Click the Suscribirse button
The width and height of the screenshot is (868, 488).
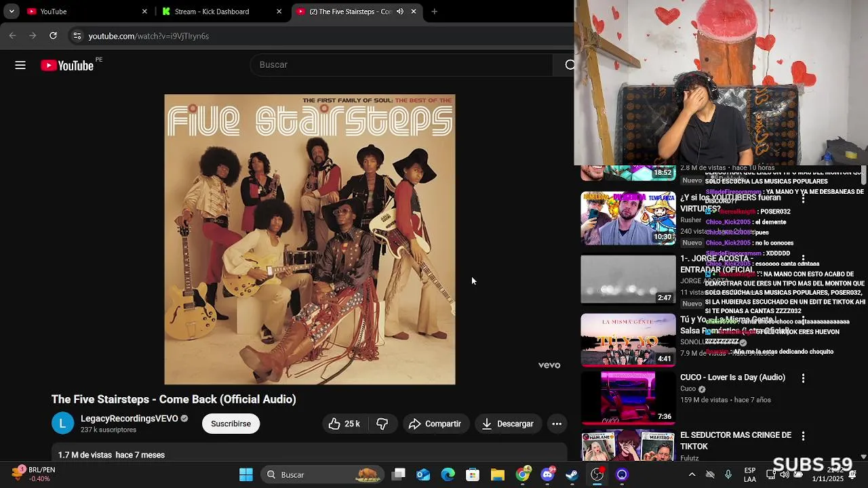231,424
